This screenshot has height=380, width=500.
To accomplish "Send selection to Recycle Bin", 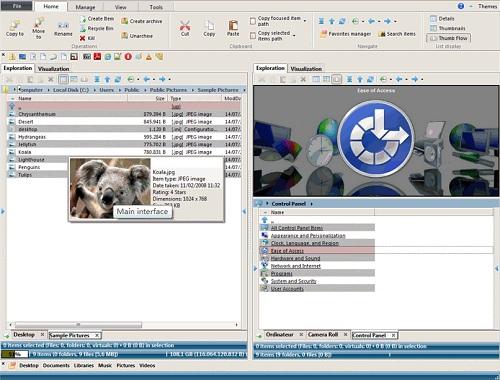I will 97,29.
